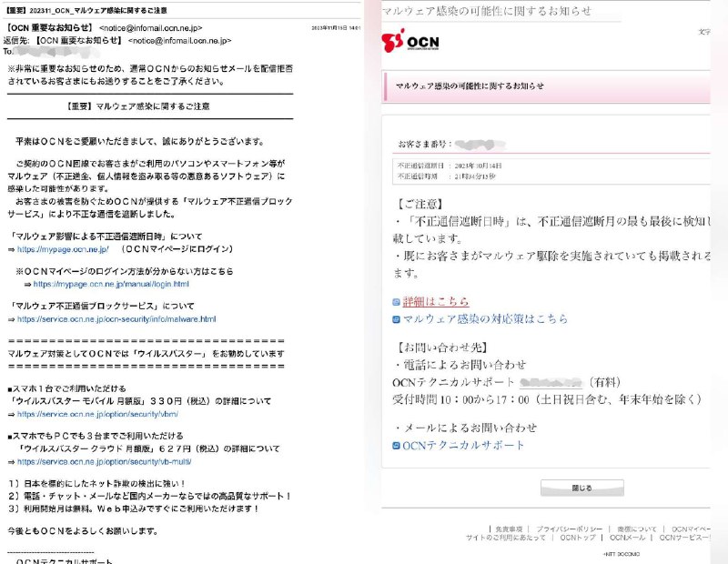Click the page title マルウェア感染の可能性に関するお知らせ at top
The width and height of the screenshot is (728, 564).
pos(487,11)
